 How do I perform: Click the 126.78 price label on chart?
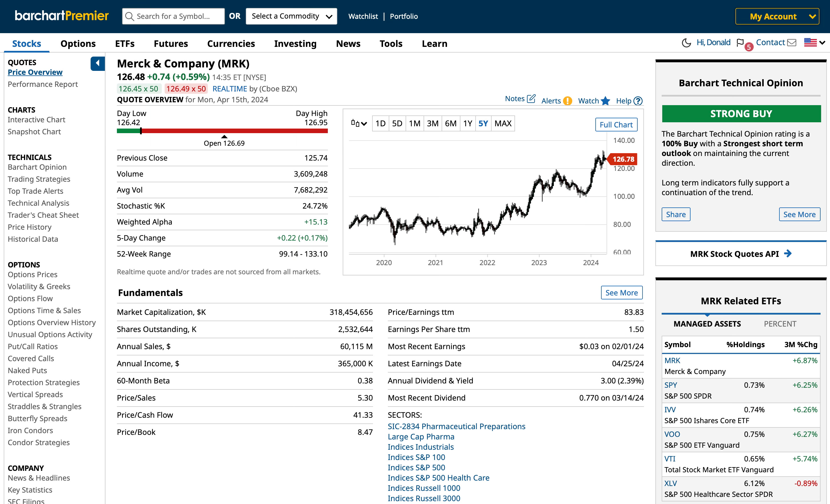pos(622,159)
